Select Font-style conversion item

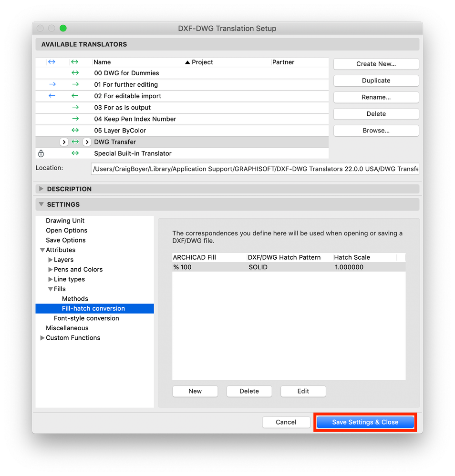[x=86, y=318]
